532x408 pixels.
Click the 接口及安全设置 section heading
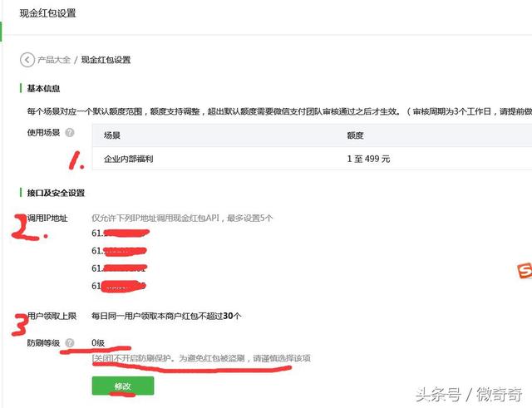pyautogui.click(x=56, y=193)
